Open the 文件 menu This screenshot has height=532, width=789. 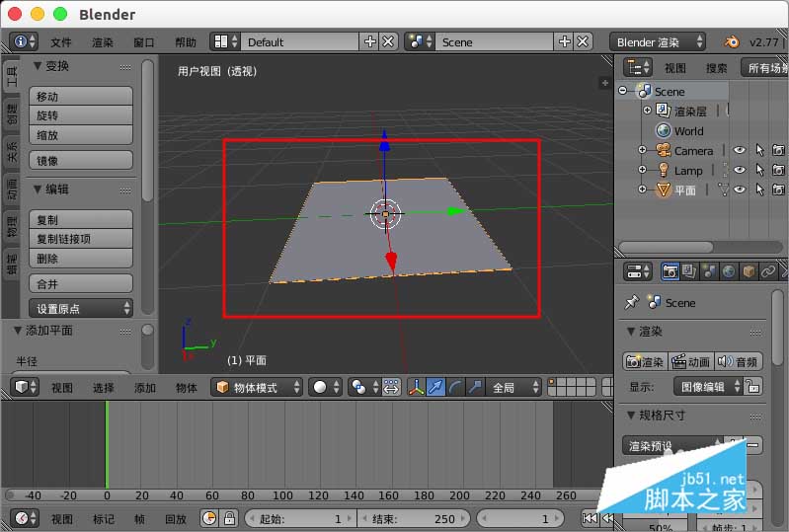coord(61,42)
